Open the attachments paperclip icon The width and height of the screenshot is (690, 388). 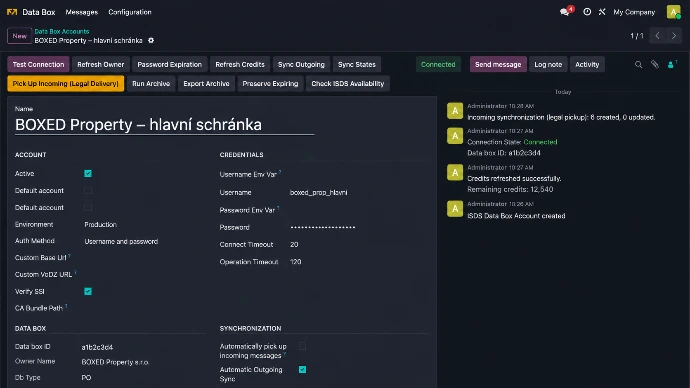click(x=655, y=65)
